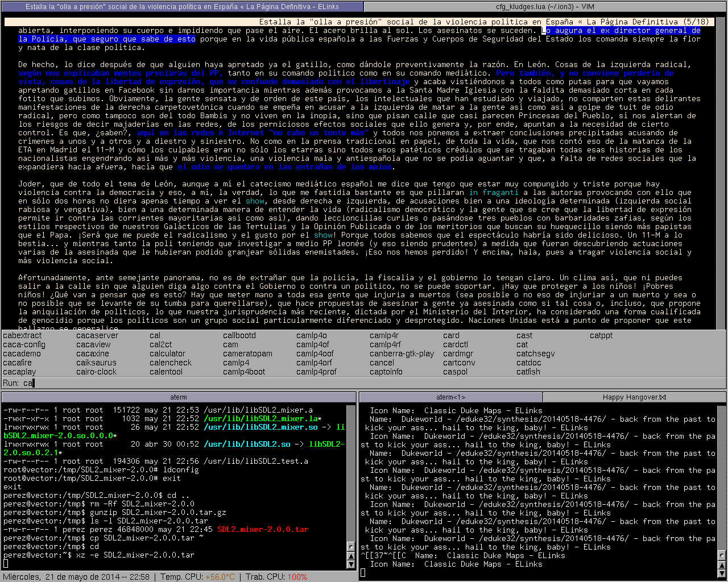The height and width of the screenshot is (582, 728).
Task: Select 'cardmgr' completion
Action: coord(458,354)
